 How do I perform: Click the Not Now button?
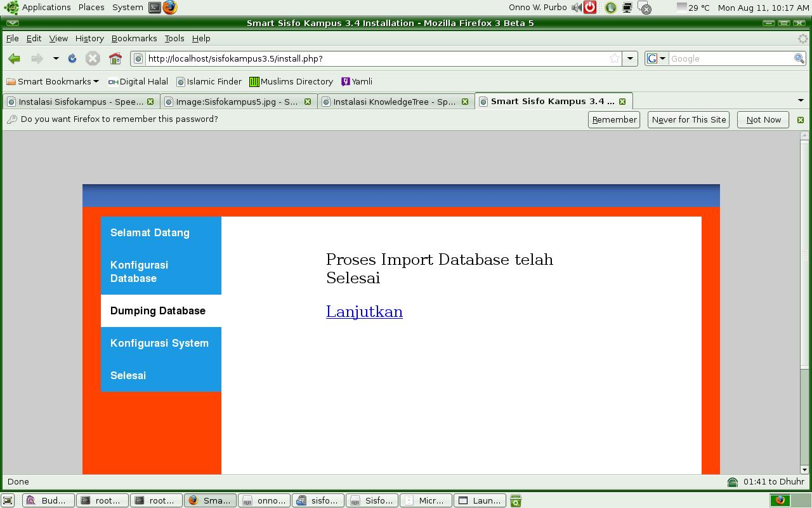[x=763, y=119]
